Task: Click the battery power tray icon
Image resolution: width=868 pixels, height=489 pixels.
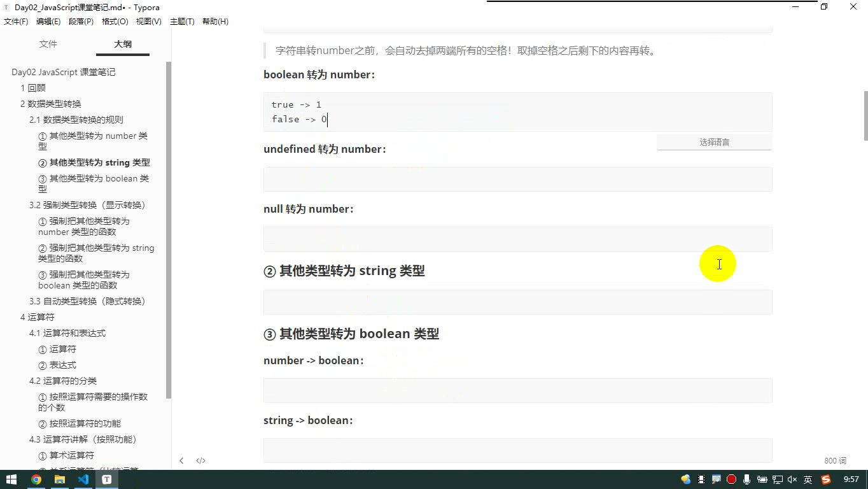Action: [x=762, y=479]
